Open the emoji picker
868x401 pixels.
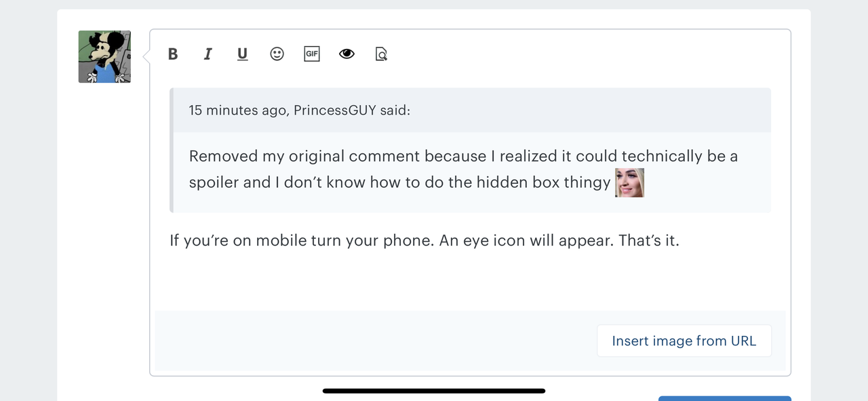(x=277, y=54)
